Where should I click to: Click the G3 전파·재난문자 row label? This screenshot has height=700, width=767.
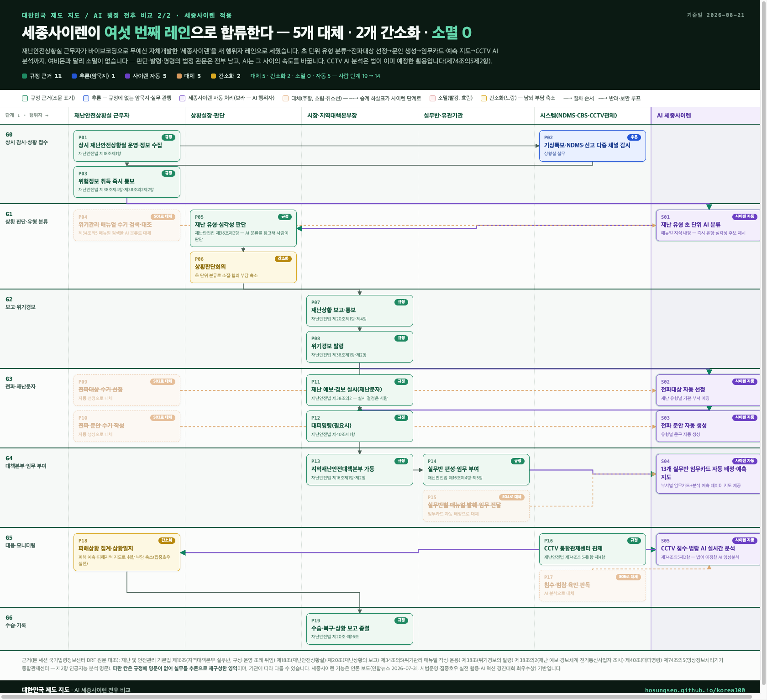point(21,383)
